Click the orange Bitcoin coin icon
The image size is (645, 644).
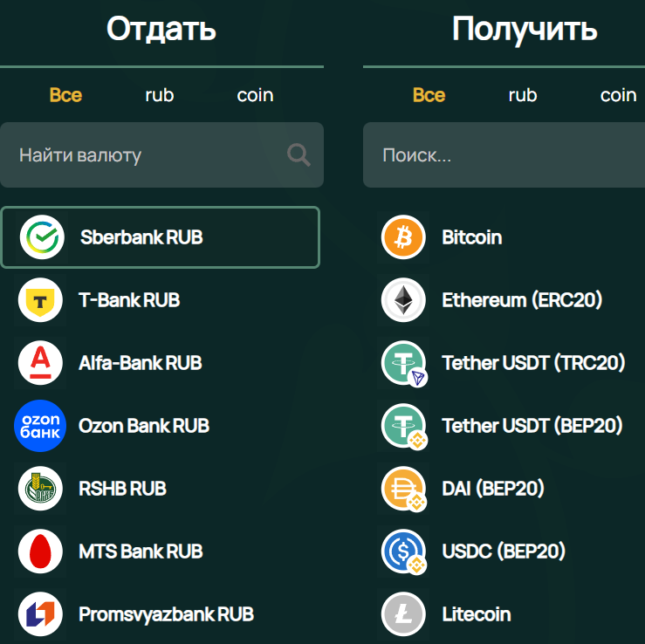(x=403, y=237)
